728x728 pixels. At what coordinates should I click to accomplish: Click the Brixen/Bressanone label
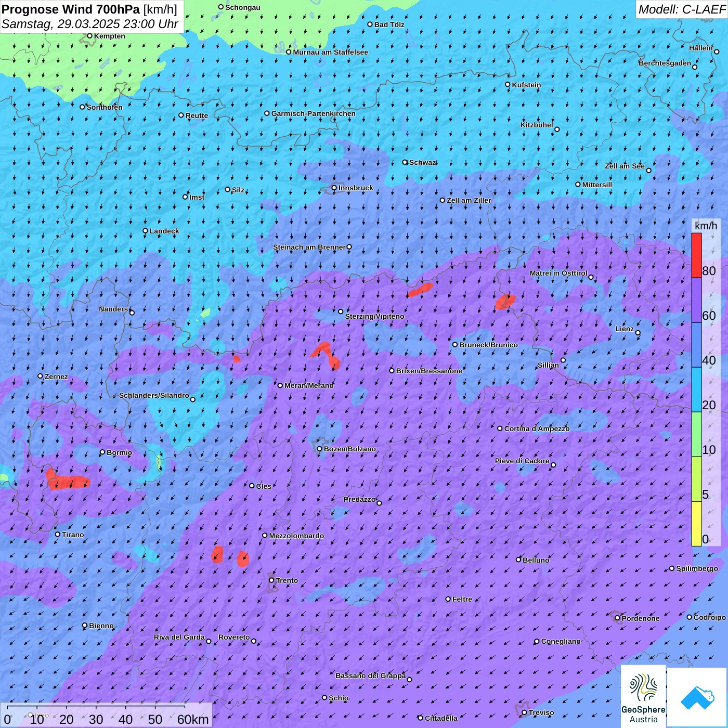click(429, 371)
